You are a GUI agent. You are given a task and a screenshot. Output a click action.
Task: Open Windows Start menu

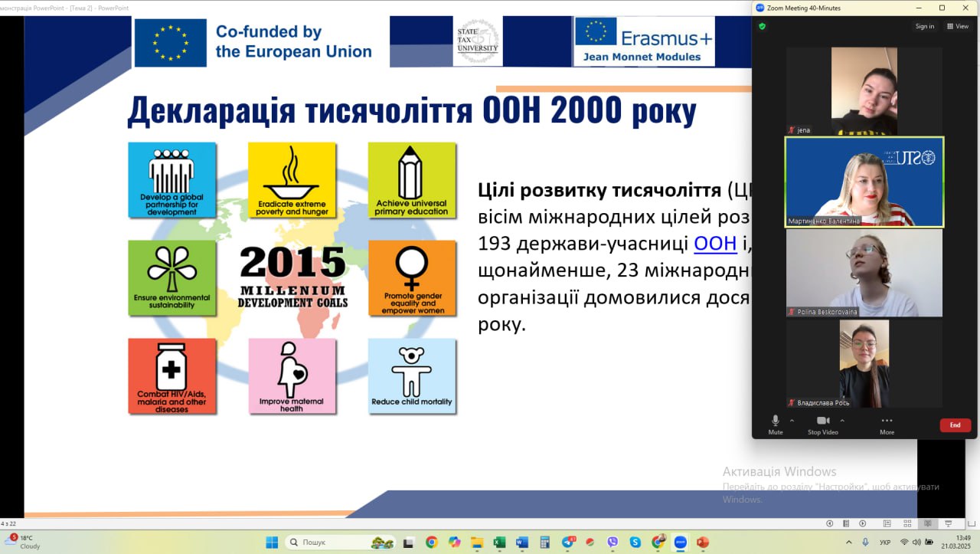pyautogui.click(x=272, y=543)
